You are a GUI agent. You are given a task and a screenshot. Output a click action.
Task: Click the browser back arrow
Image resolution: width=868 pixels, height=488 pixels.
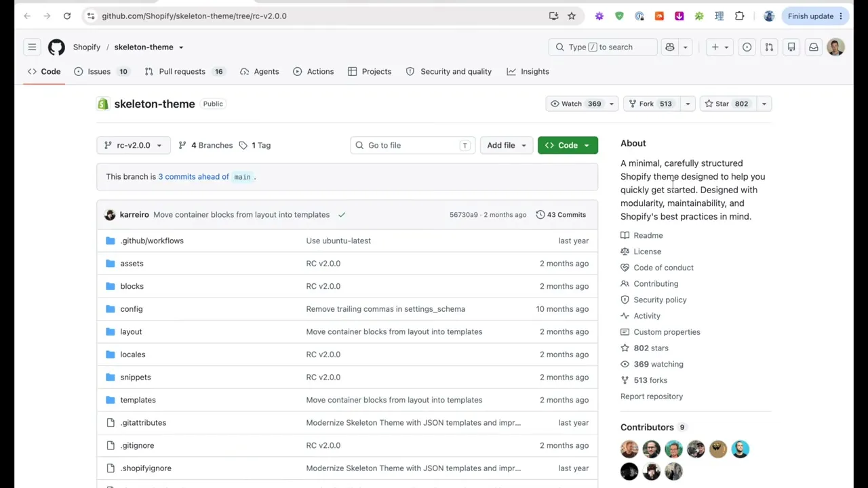pyautogui.click(x=27, y=16)
